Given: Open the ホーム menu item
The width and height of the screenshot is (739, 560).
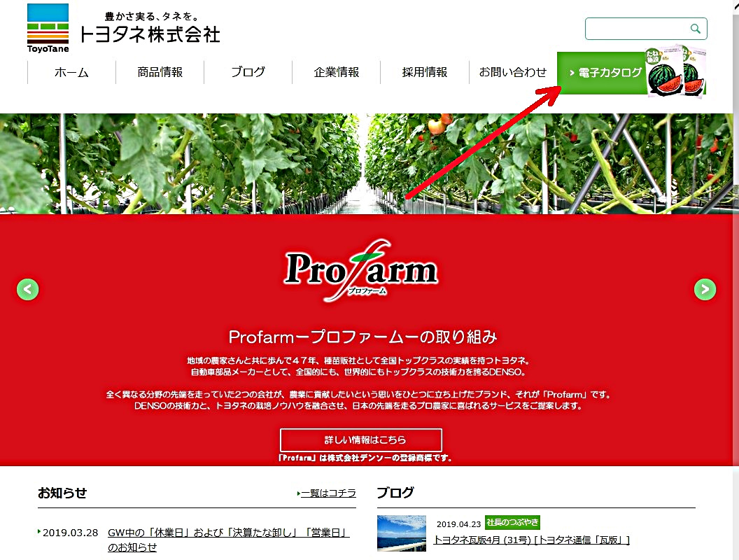Looking at the screenshot, I should coord(71,72).
